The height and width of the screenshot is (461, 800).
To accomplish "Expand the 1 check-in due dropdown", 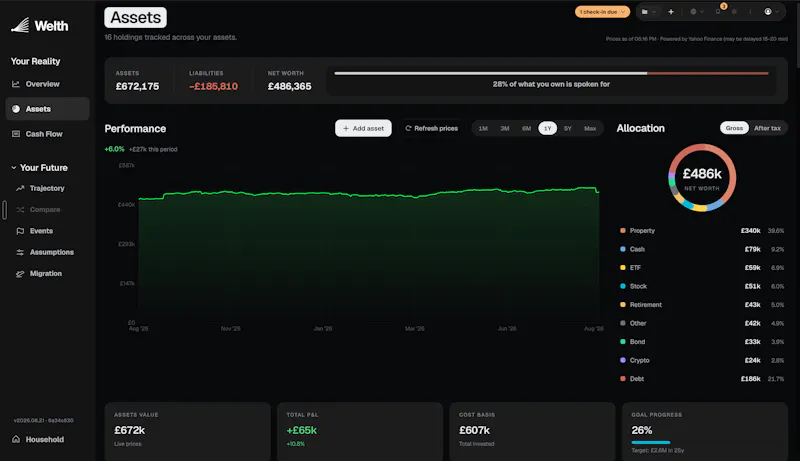I will click(602, 12).
